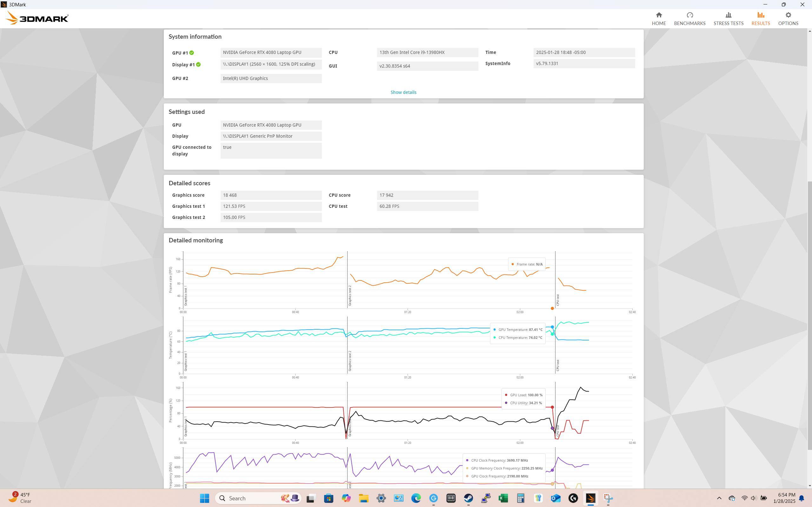Expand hidden system tray icons chevron
Image resolution: width=812 pixels, height=507 pixels.
click(719, 498)
